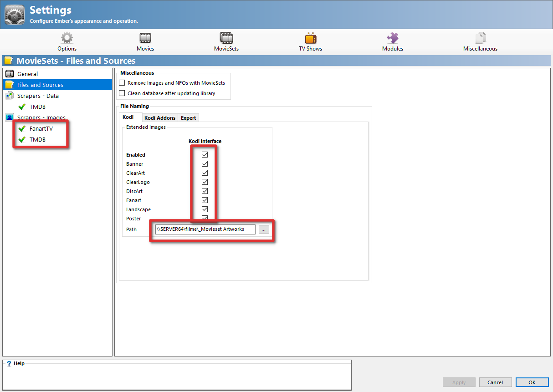Uncheck the DiscArt checkbox
553x392 pixels.
click(x=205, y=191)
